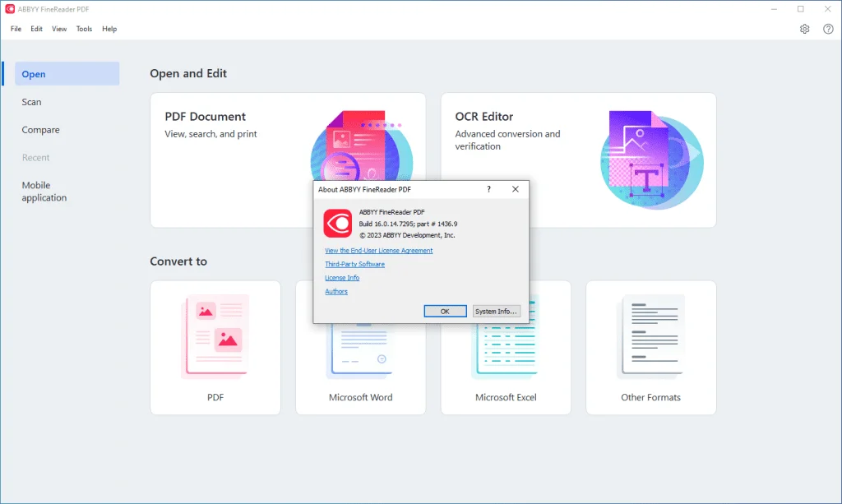Click the 'Open and Edit' heading

tap(188, 73)
